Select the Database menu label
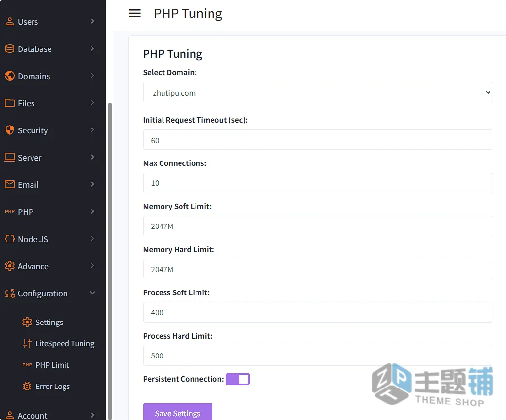506x420 pixels. click(34, 49)
